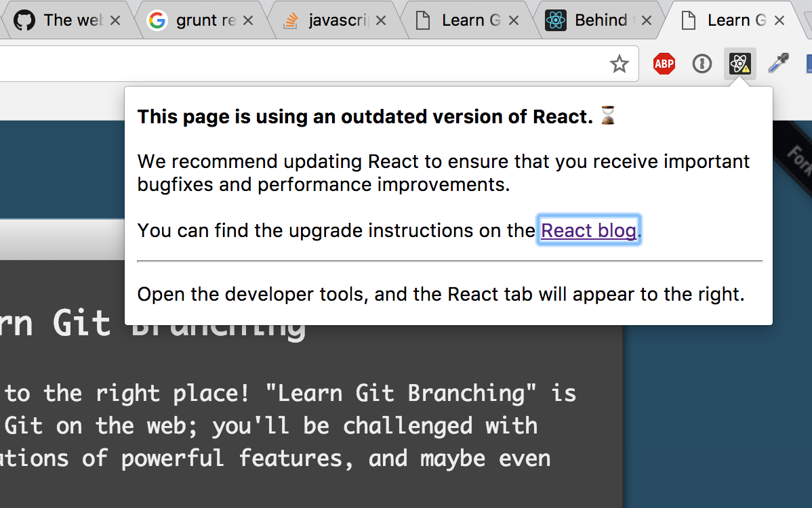Close the GitHub 'The web' tab

click(x=115, y=20)
